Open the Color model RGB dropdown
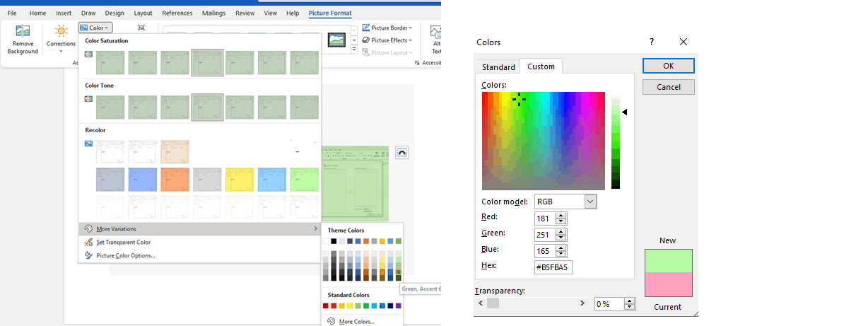The height and width of the screenshot is (326, 868). pos(590,202)
